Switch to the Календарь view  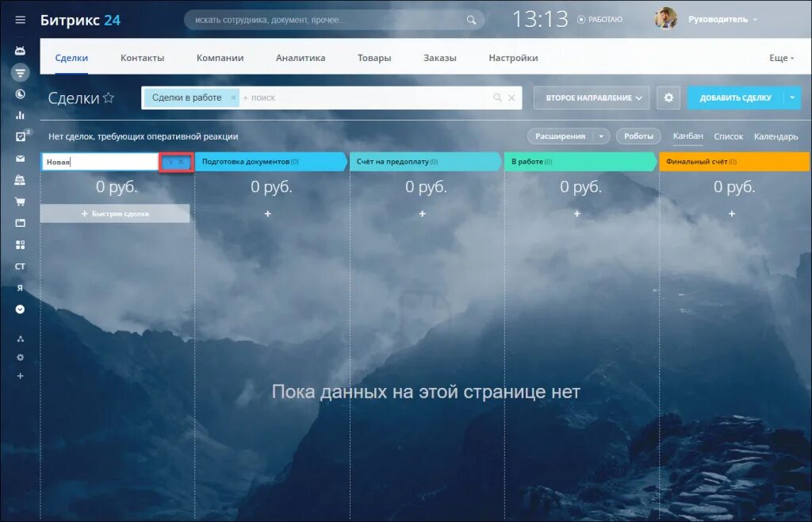pos(776,136)
